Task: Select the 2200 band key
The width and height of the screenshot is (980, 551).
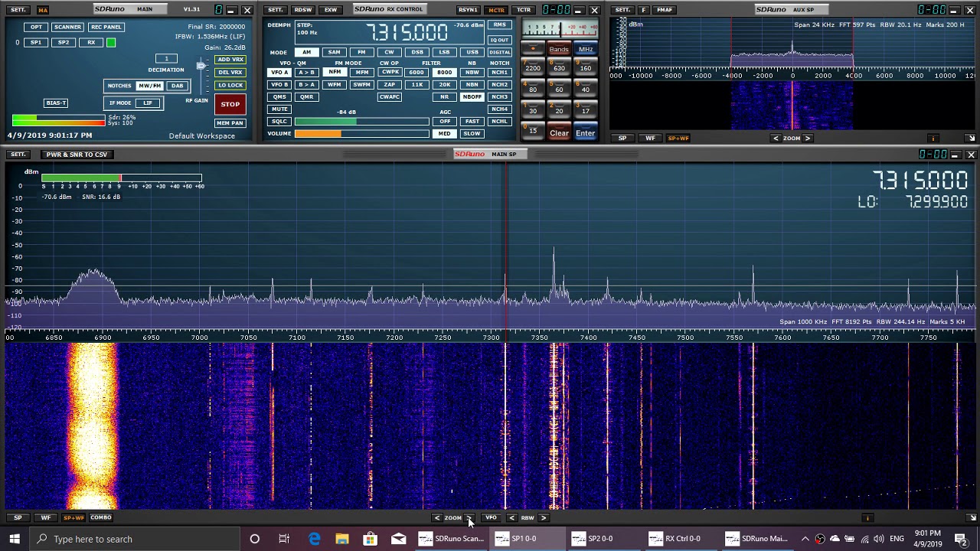Action: (533, 68)
